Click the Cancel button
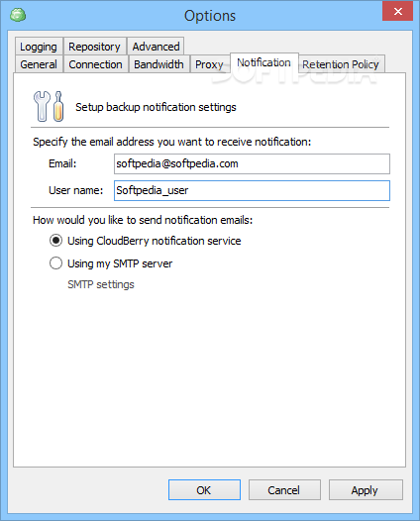 tap(284, 489)
